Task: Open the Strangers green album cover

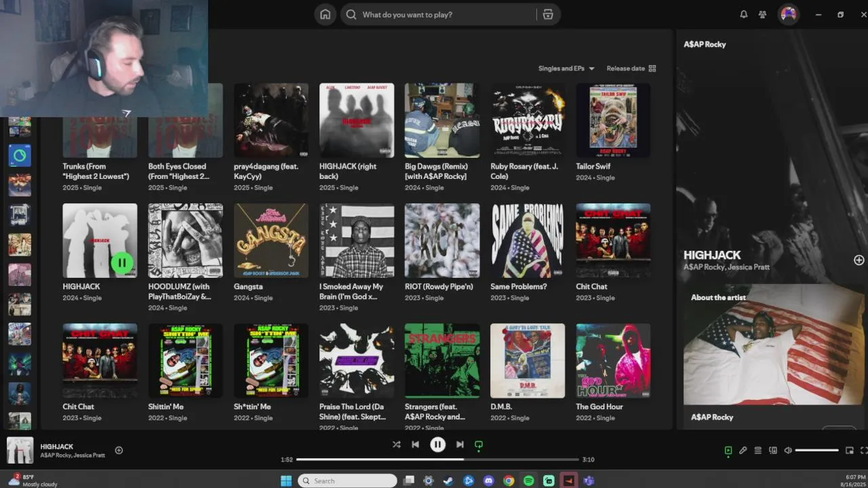Action: click(x=442, y=361)
